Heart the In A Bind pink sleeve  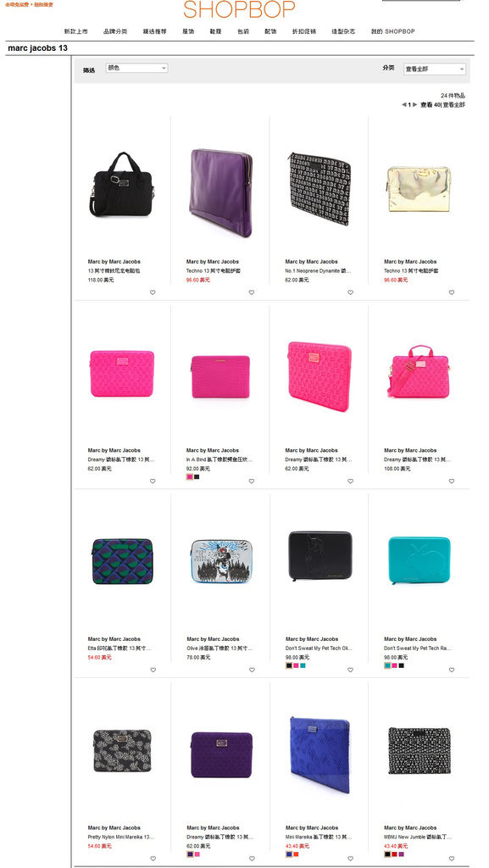251,481
